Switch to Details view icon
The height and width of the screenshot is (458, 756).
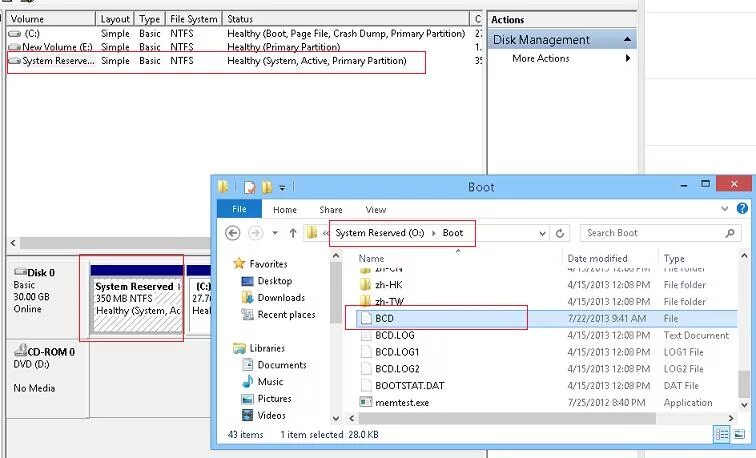pos(722,434)
